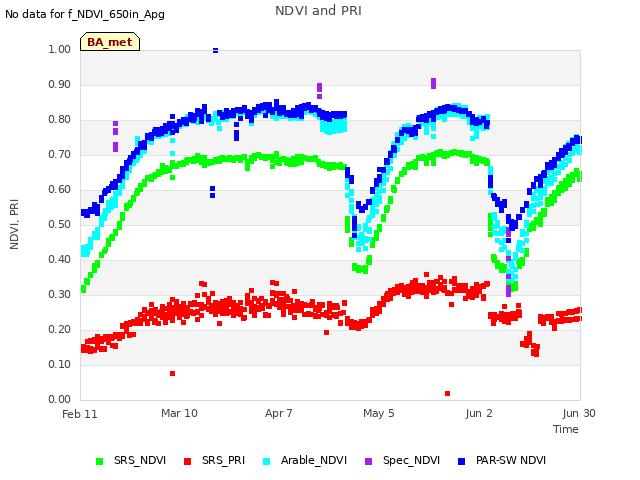Click the 0.20 y-axis tick label

click(60, 329)
